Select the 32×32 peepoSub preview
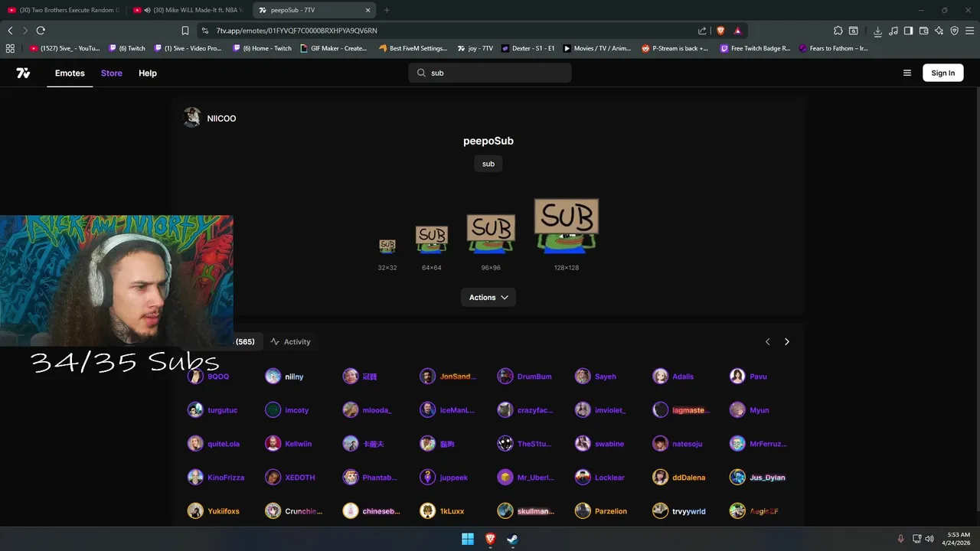Image resolution: width=980 pixels, height=551 pixels. tap(387, 246)
